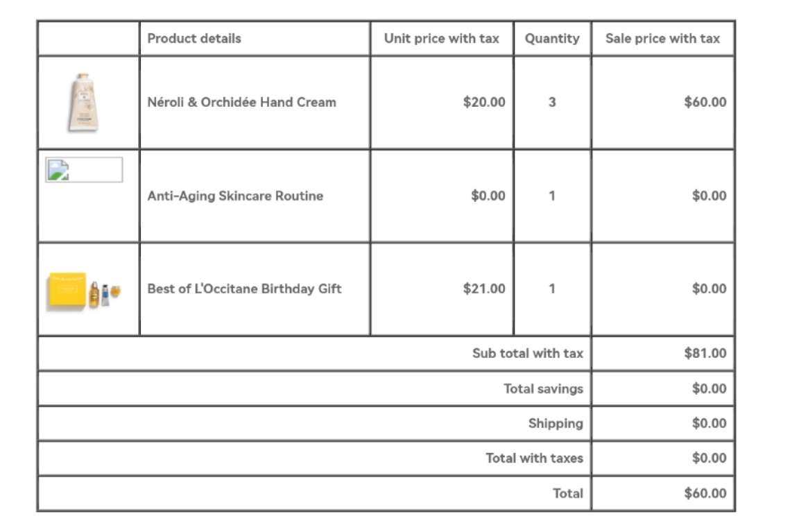This screenshot has height=532, width=790.
Task: Click the Quantity column header
Action: [x=552, y=39]
